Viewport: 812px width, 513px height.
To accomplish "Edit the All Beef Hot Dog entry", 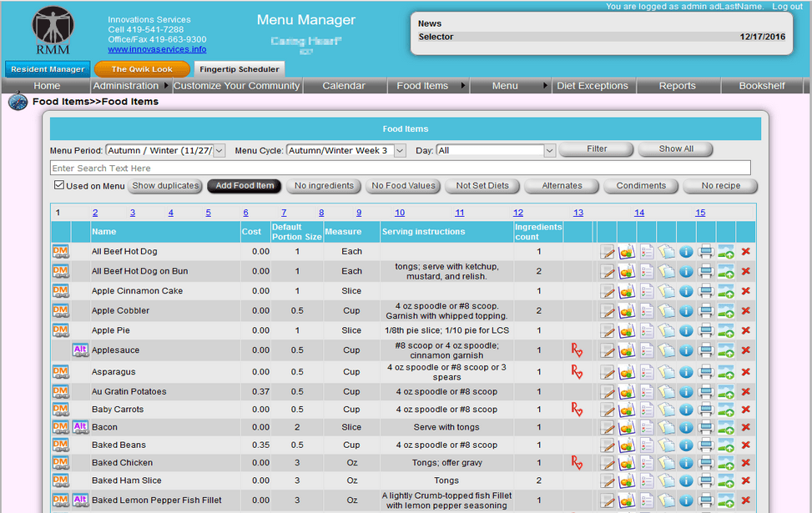I will pyautogui.click(x=608, y=250).
